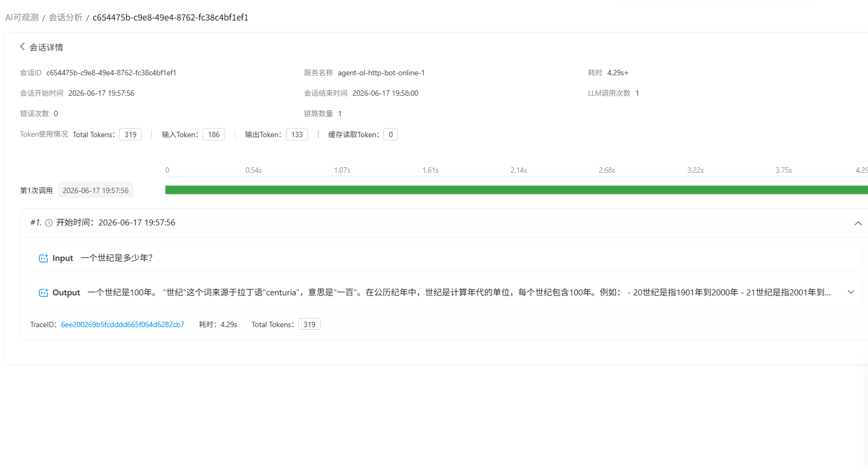Click the 错误次数 value 0
The height and width of the screenshot is (467, 868).
point(56,114)
